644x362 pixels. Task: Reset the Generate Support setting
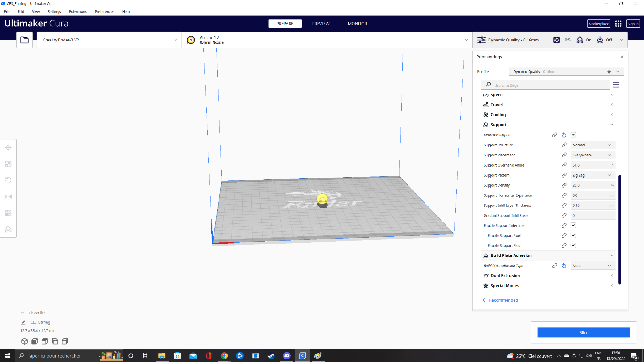click(x=564, y=135)
